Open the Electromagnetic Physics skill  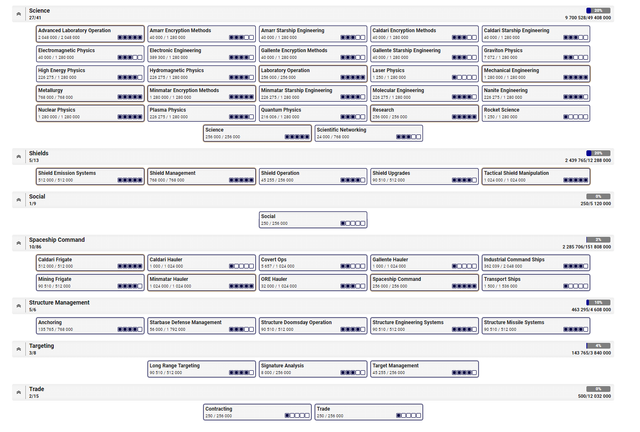coord(90,54)
